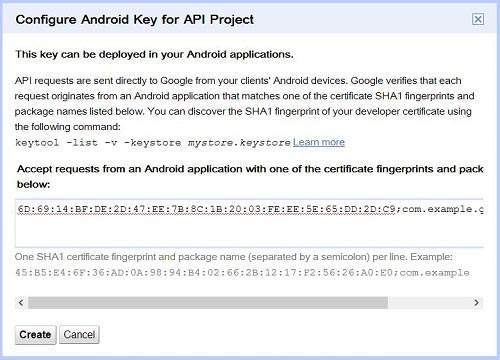Click the Create button
This screenshot has width=500, height=360.
point(35,334)
